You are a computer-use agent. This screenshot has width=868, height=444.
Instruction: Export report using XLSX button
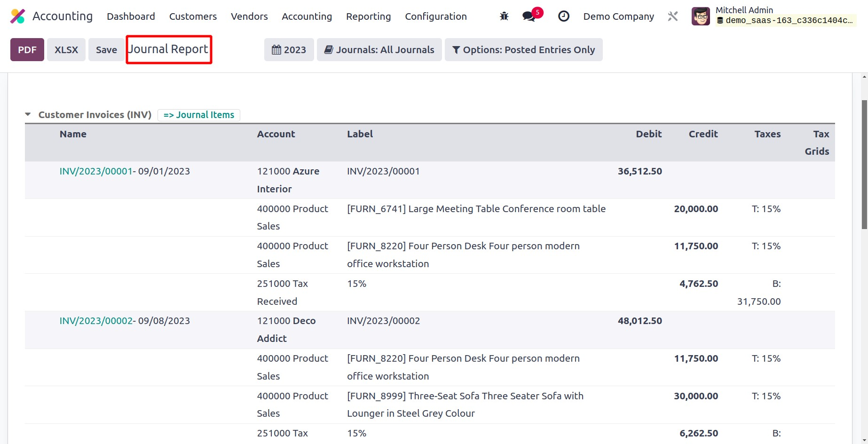[x=66, y=50]
